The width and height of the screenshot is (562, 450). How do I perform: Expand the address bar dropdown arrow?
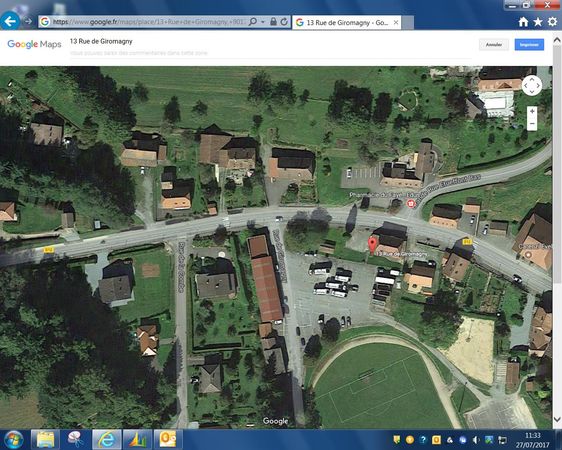263,22
